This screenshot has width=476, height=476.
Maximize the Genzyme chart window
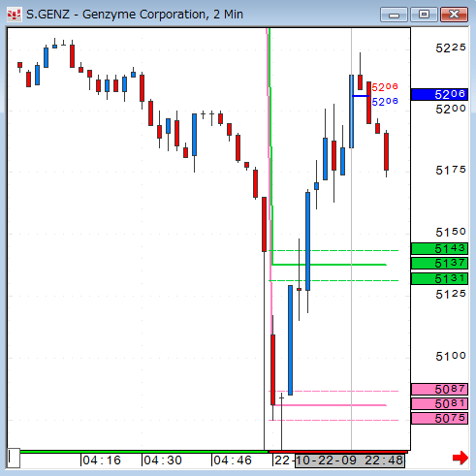424,15
